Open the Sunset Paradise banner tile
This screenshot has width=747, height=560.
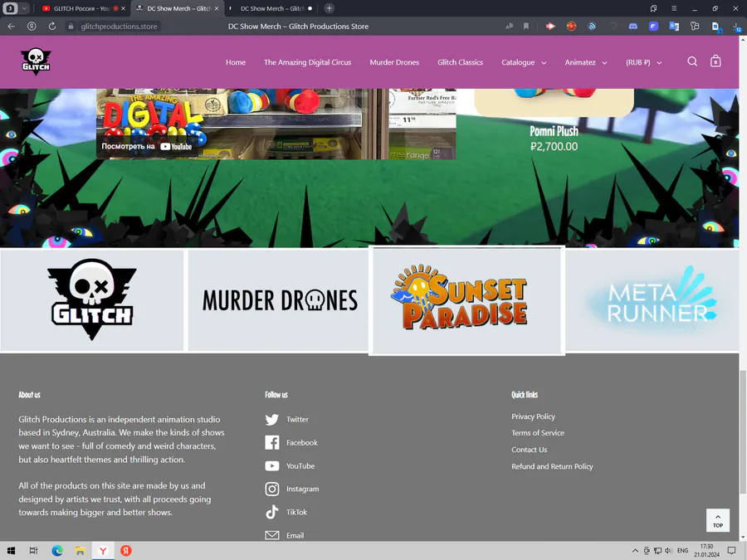click(x=466, y=300)
